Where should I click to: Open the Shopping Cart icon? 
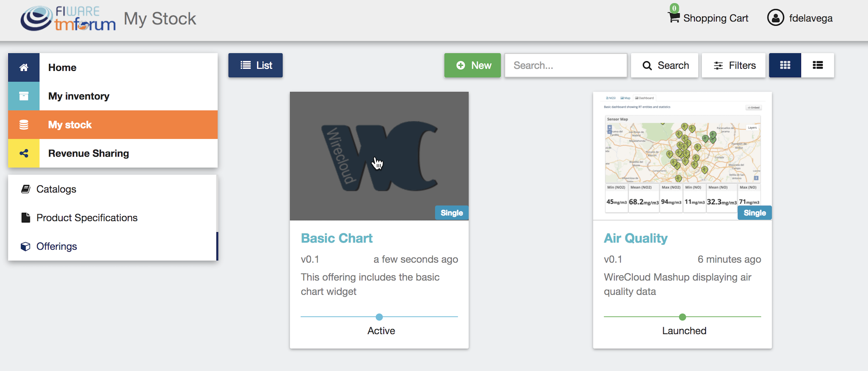coord(674,17)
